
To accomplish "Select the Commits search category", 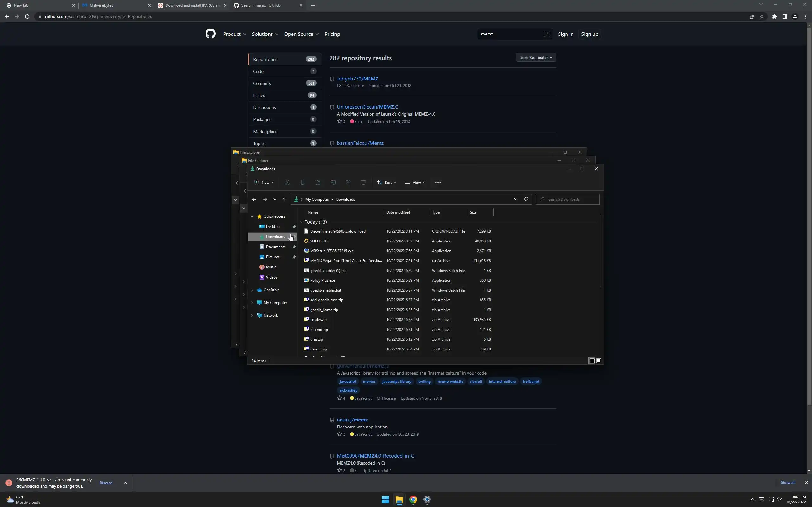I will coord(262,83).
